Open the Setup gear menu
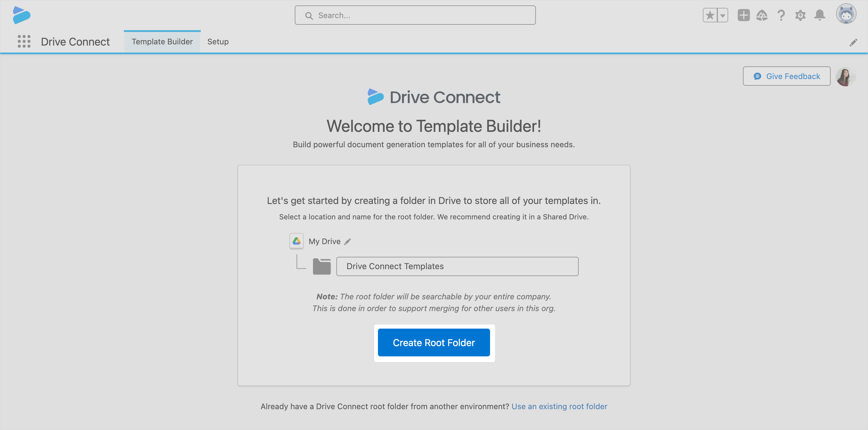 800,15
